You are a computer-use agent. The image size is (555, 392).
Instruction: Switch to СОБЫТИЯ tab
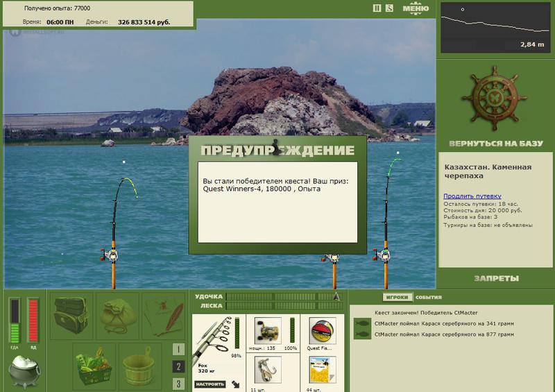(428, 298)
